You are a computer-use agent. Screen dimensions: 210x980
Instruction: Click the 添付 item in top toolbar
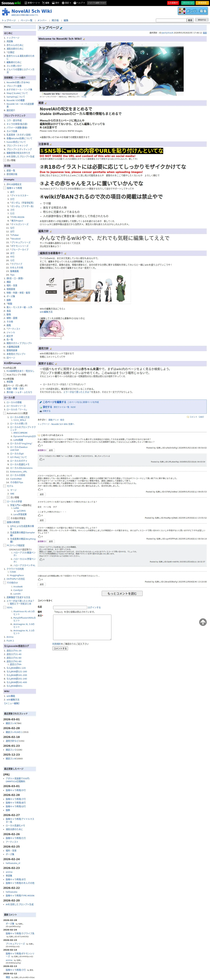coord(56,3)
